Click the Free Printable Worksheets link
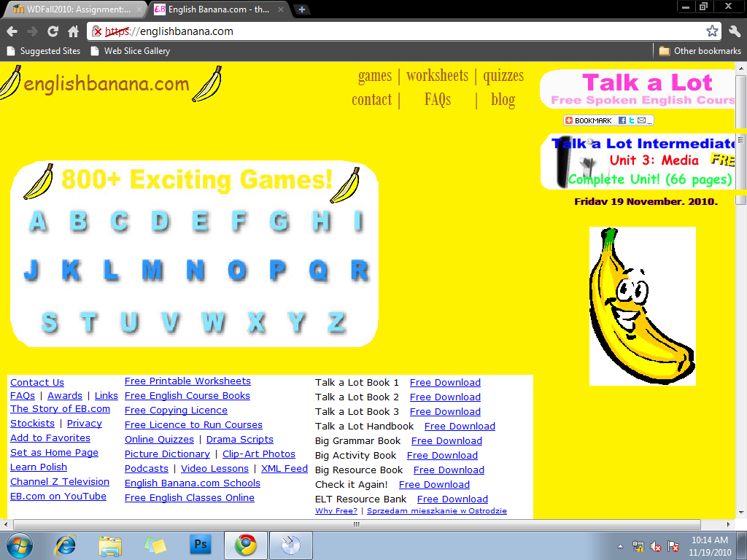 [187, 381]
